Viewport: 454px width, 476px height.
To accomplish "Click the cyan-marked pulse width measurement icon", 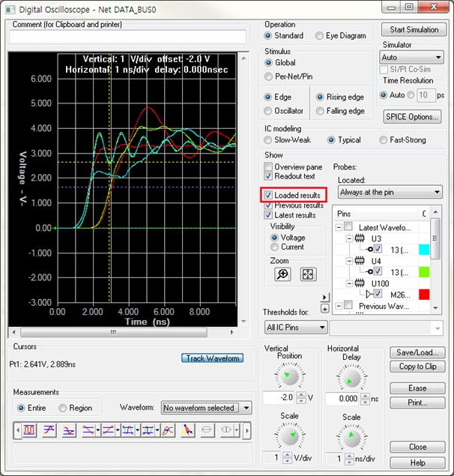I will pyautogui.click(x=128, y=430).
